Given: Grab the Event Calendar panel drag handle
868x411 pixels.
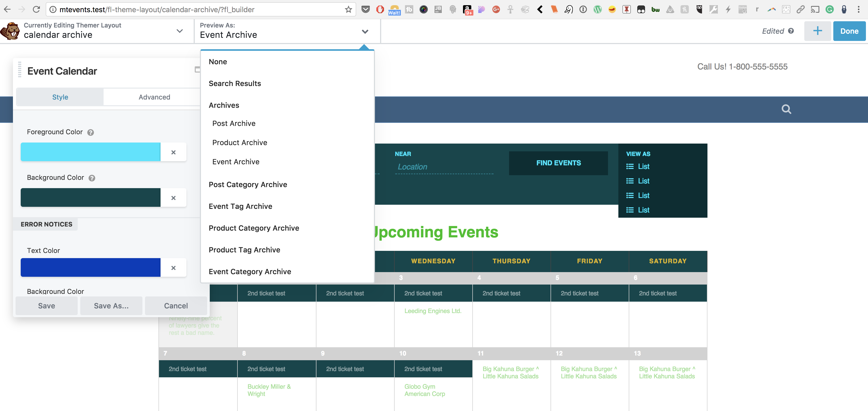Looking at the screenshot, I should coord(19,69).
